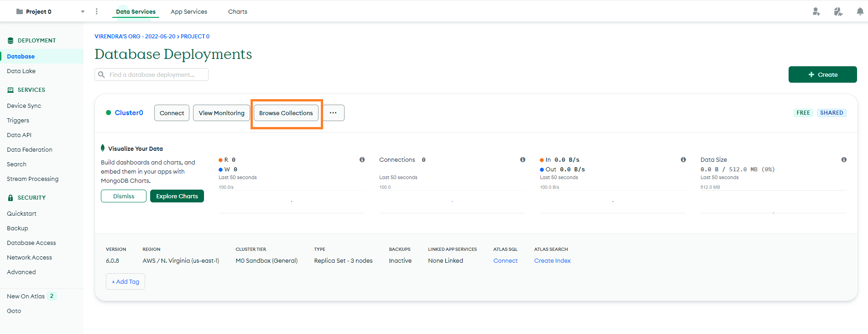Click the Create Index link
Screen dimensions: 868x334
pyautogui.click(x=552, y=260)
